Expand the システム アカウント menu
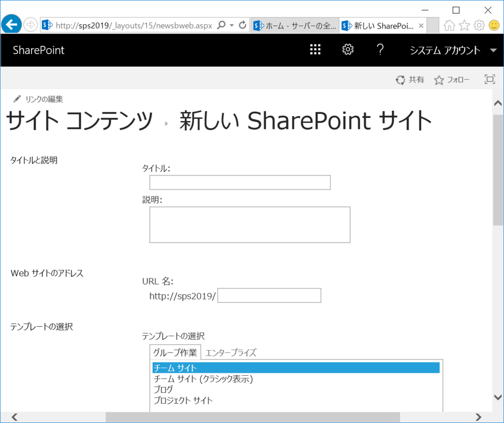504x423 pixels. [x=453, y=50]
